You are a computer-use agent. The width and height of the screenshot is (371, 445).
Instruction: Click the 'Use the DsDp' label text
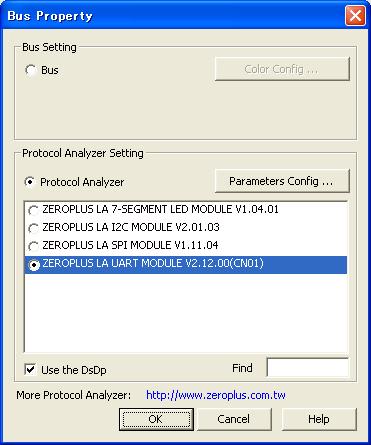(x=74, y=370)
